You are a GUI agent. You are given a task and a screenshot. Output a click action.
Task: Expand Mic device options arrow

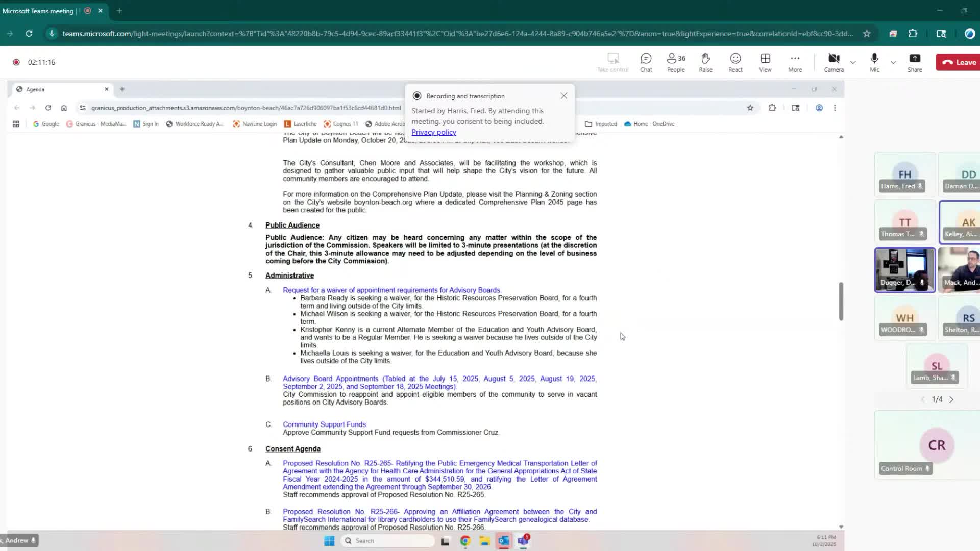tap(893, 63)
